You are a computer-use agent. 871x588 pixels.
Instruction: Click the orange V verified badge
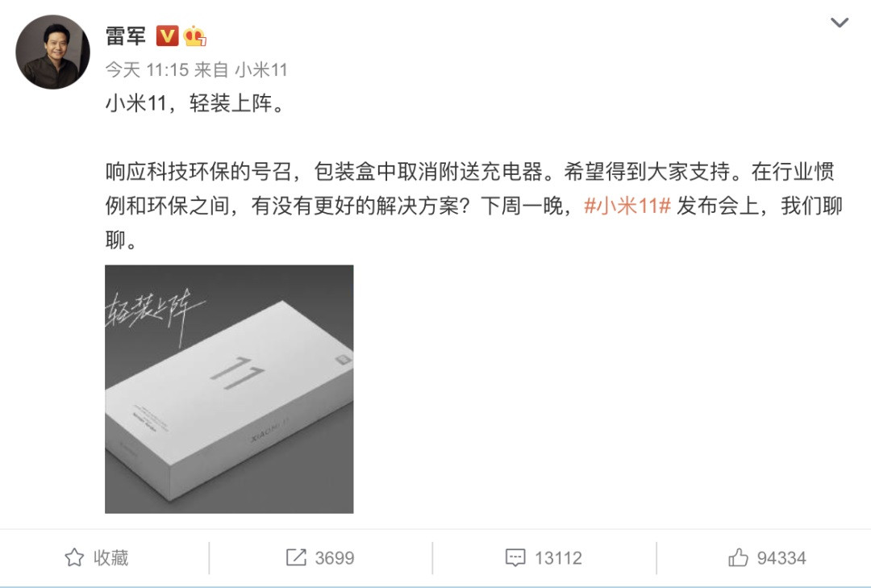point(167,36)
